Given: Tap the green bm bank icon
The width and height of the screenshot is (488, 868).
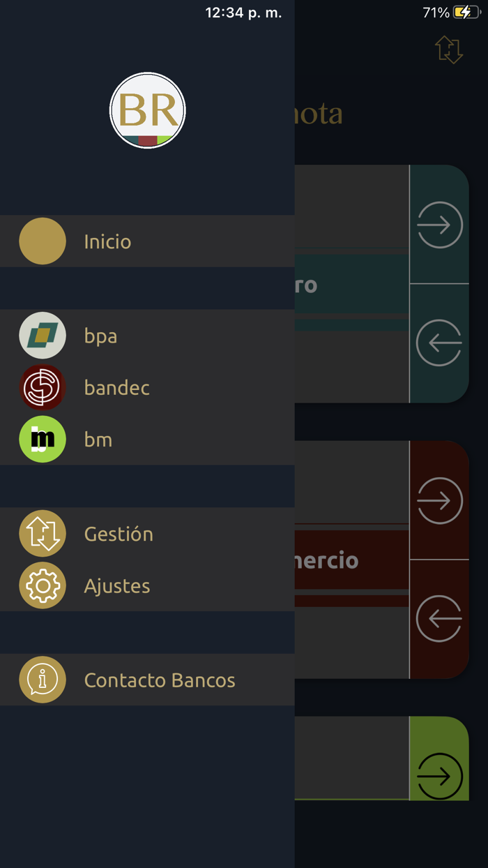Looking at the screenshot, I should pos(42,440).
